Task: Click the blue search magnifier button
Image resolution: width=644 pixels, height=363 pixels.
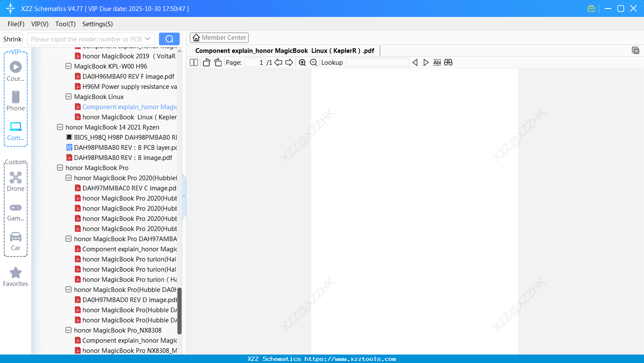Action: 169,39
